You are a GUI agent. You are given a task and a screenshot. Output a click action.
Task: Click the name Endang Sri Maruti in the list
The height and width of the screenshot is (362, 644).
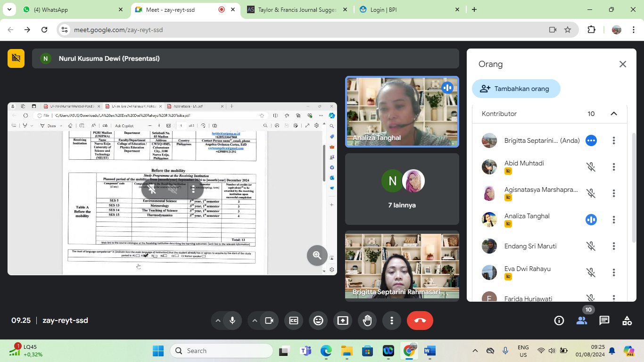[x=530, y=246]
